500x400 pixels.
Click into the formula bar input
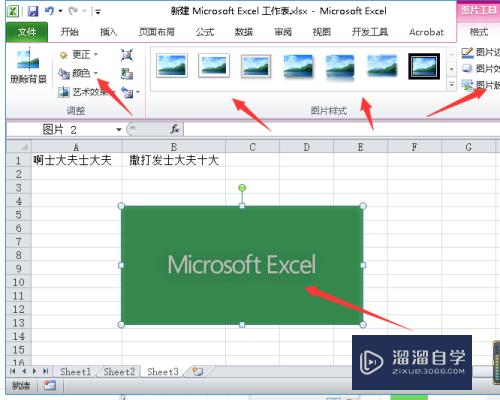(341, 129)
